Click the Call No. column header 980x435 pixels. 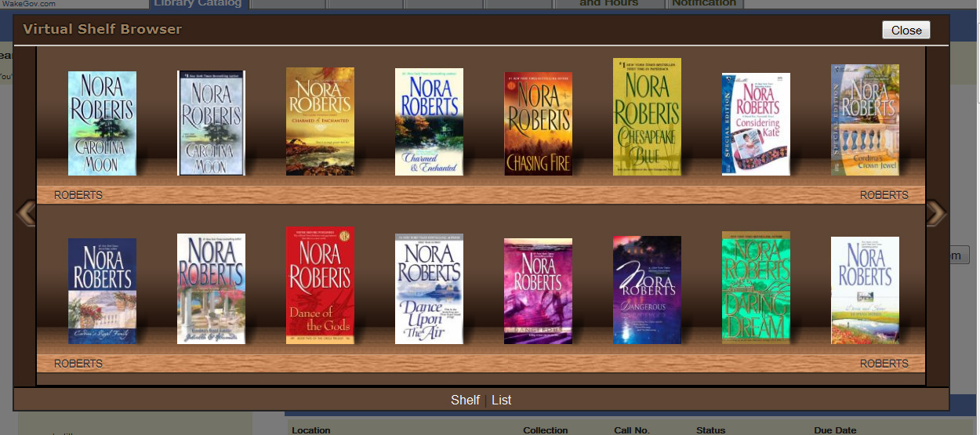click(632, 430)
